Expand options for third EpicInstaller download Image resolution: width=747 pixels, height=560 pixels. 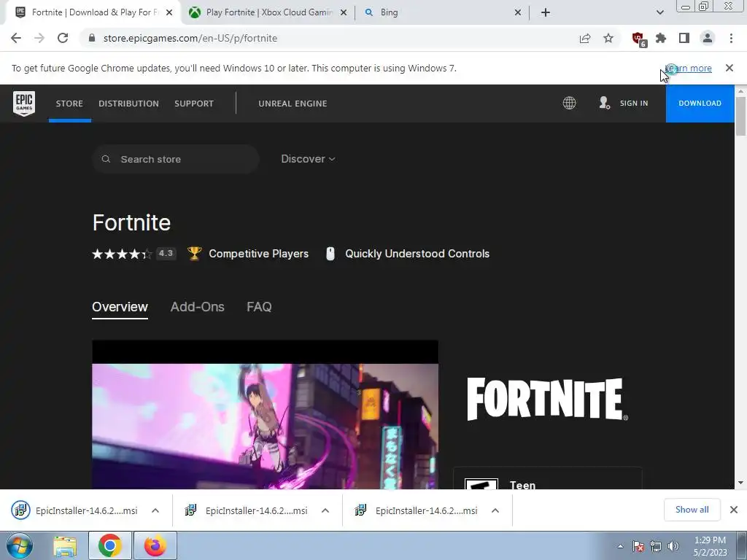click(x=495, y=510)
